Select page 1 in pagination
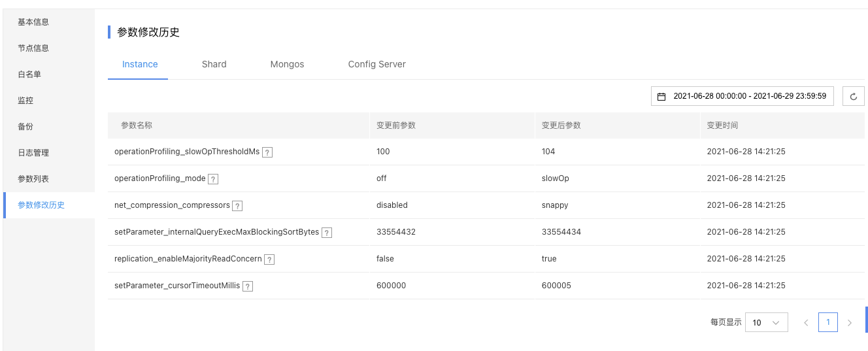This screenshot has width=868, height=351. coord(828,322)
